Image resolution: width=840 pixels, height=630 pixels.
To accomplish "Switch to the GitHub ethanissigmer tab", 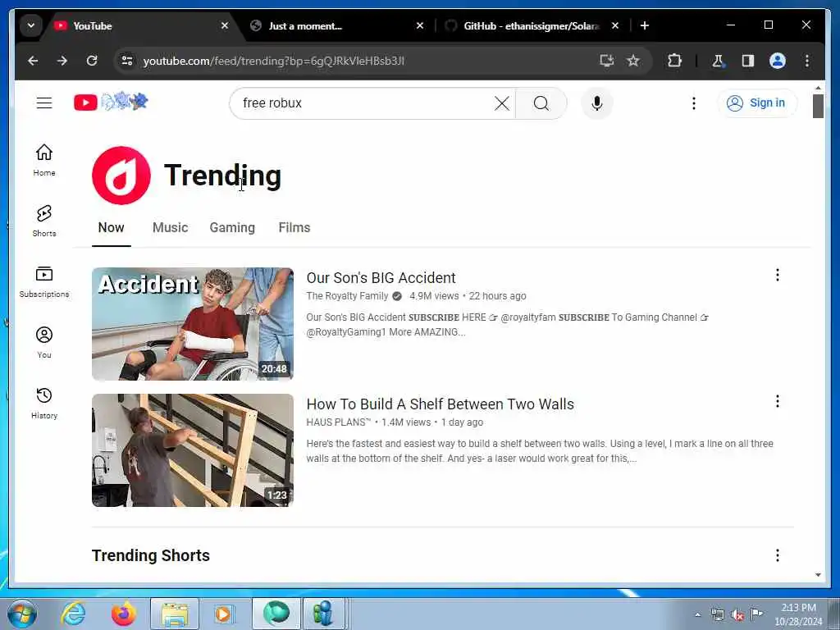I will click(531, 25).
